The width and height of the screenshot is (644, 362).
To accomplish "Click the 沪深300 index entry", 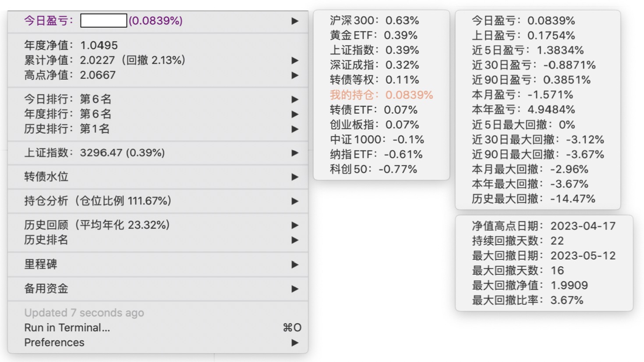I will [x=374, y=20].
